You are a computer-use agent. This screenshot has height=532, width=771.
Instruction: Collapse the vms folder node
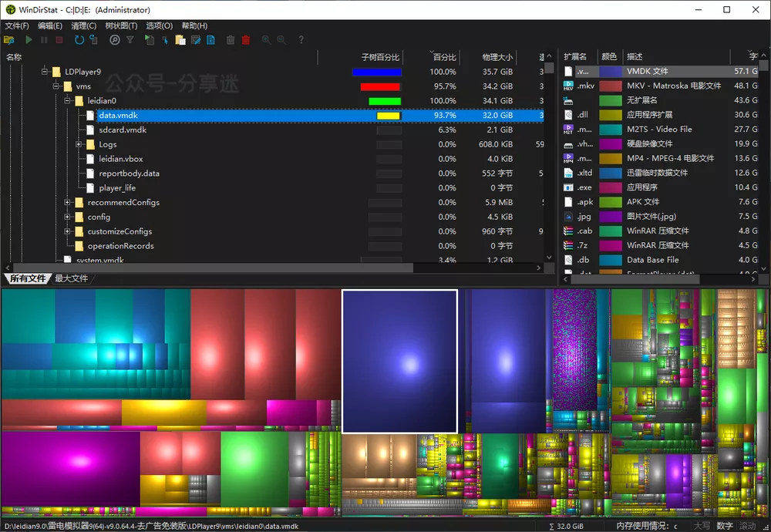coord(56,86)
